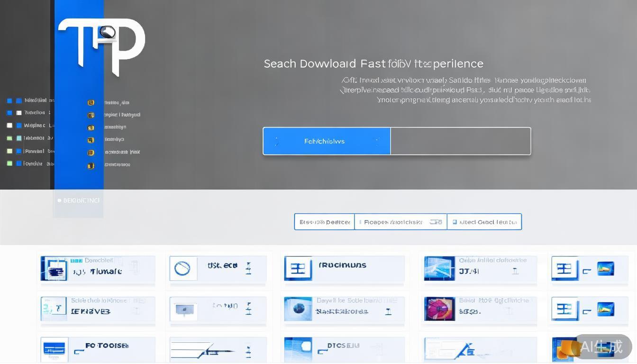Click the crossed-circle icon in the card grid

182,269
